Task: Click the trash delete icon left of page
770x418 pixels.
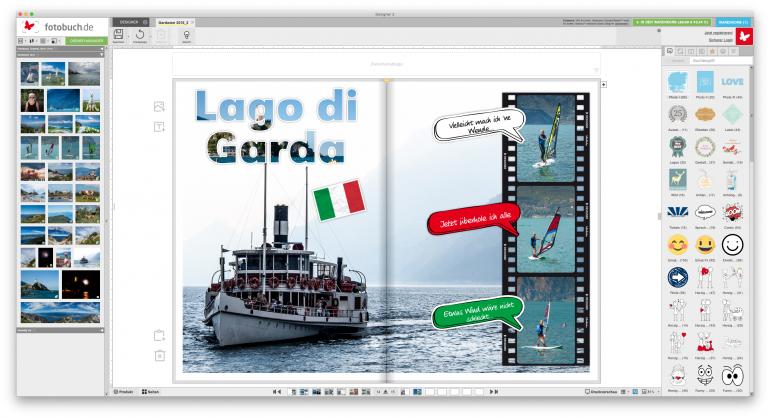Action: click(x=160, y=355)
